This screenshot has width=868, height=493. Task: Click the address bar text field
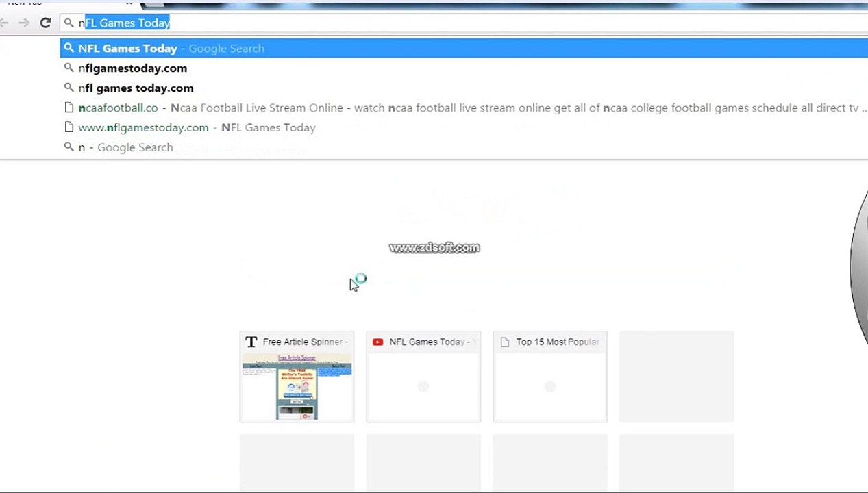464,23
